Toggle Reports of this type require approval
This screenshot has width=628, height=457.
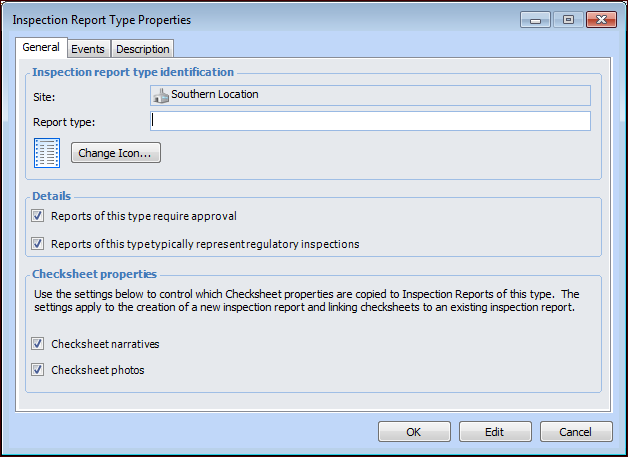click(x=38, y=215)
